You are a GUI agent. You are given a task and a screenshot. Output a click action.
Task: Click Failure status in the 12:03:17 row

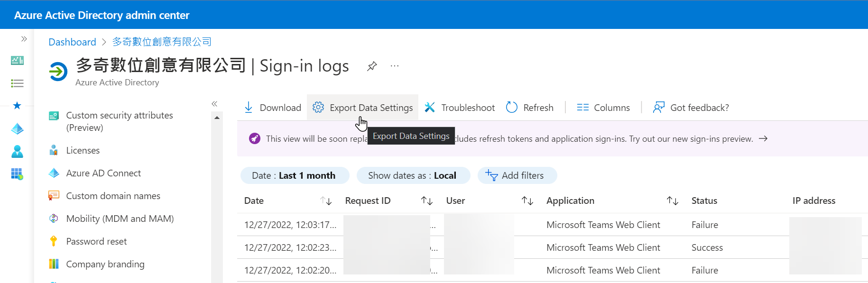point(705,225)
